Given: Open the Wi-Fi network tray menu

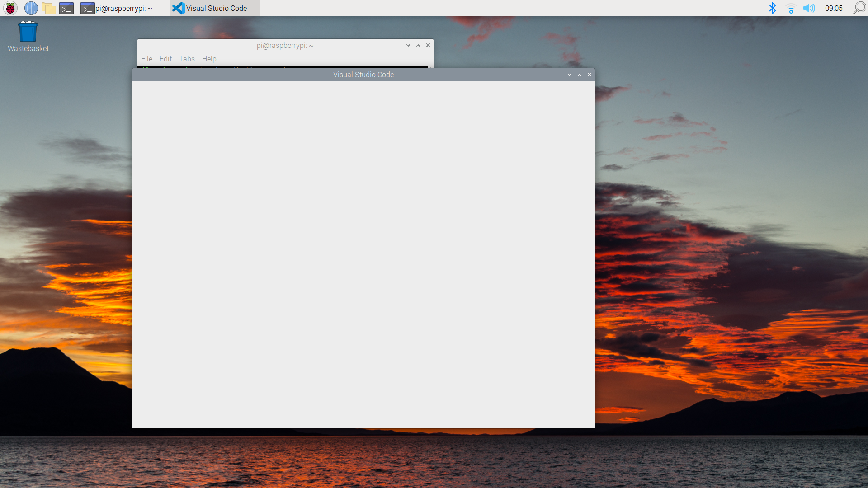Looking at the screenshot, I should [791, 8].
